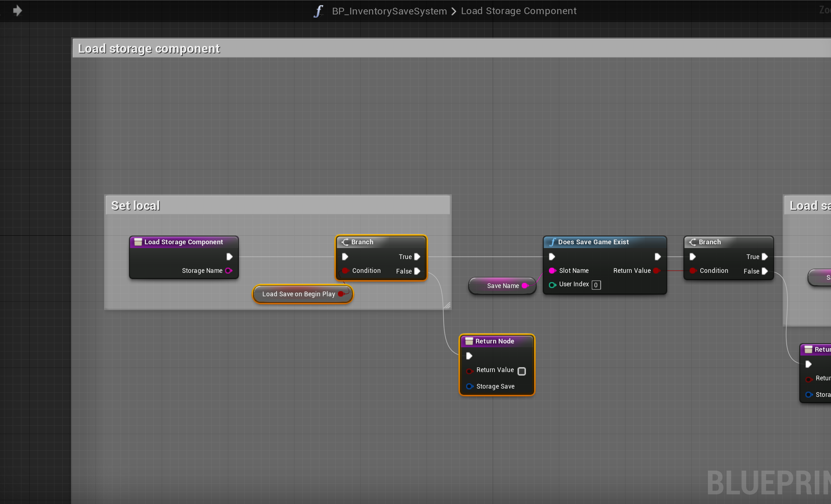Click the Load storage component comment title
This screenshot has width=831, height=504.
coord(149,49)
